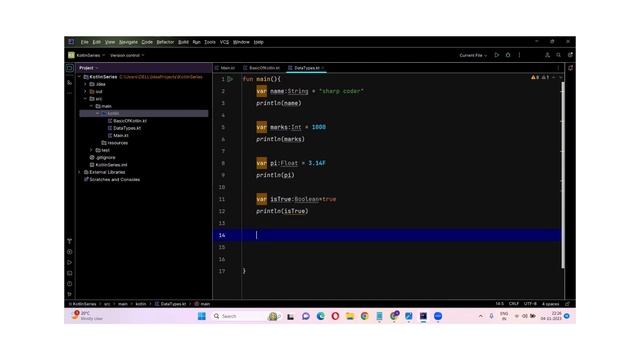Select the resources folder
This screenshot has width=640, height=360.
tap(115, 143)
